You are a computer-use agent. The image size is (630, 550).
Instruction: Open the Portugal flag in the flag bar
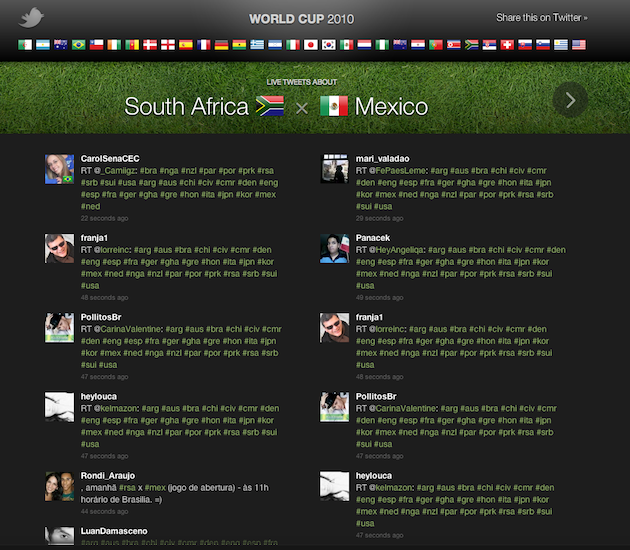coord(436,45)
